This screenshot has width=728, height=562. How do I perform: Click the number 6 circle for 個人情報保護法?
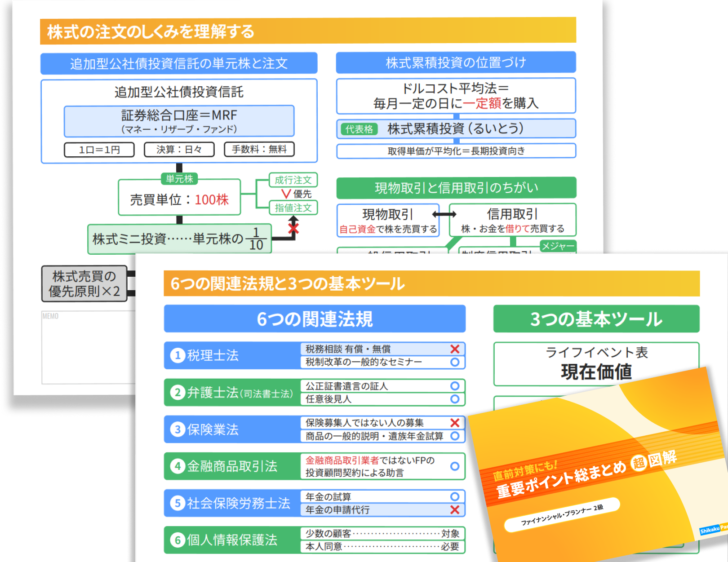pyautogui.click(x=178, y=540)
